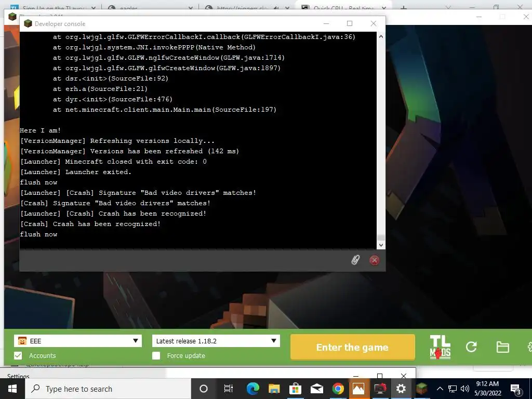Open Windows Start menu
532x399 pixels.
click(12, 389)
